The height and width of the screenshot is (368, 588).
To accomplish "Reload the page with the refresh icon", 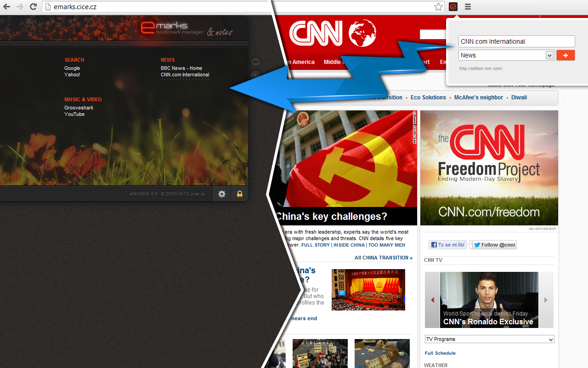I will (x=33, y=7).
